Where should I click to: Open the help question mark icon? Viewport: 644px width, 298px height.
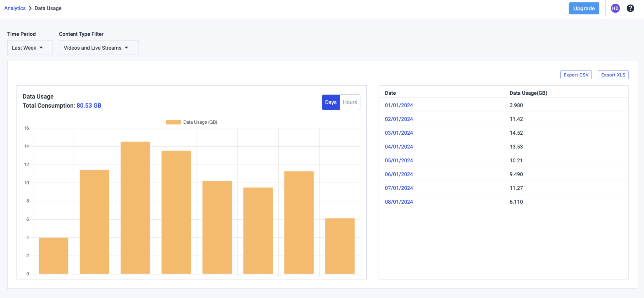pos(630,8)
